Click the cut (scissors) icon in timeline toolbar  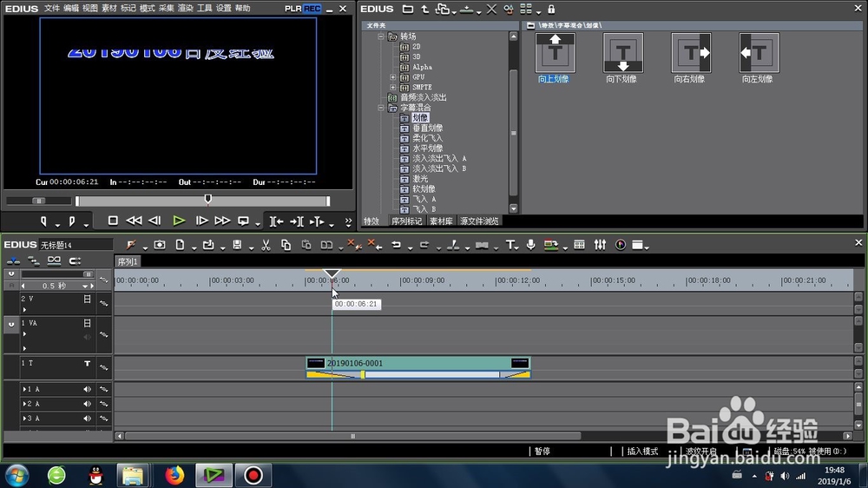point(266,245)
